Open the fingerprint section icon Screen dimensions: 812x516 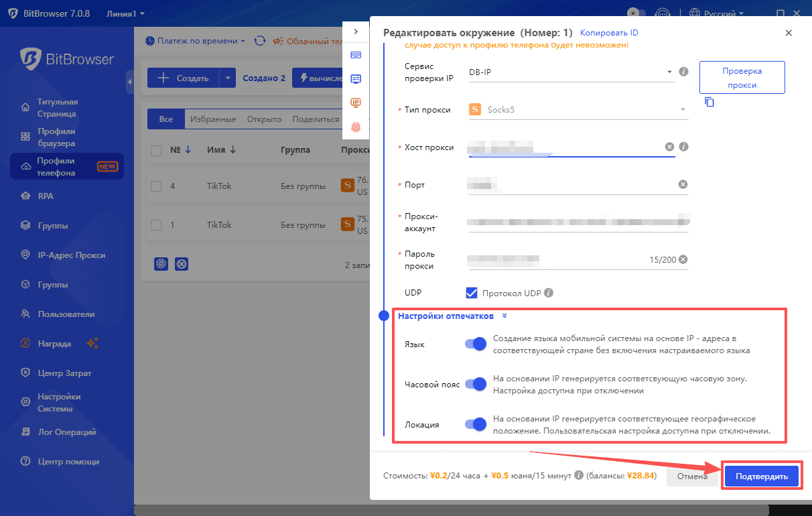(356, 125)
